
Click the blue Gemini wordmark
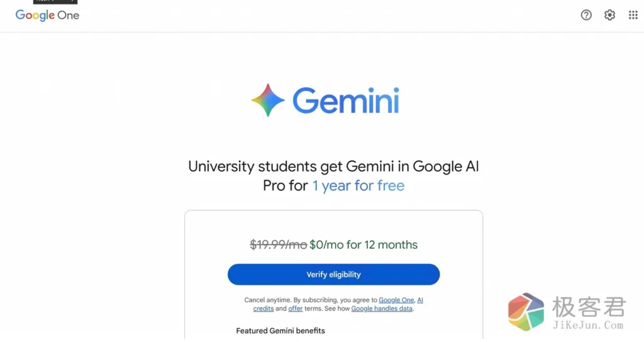click(x=346, y=101)
